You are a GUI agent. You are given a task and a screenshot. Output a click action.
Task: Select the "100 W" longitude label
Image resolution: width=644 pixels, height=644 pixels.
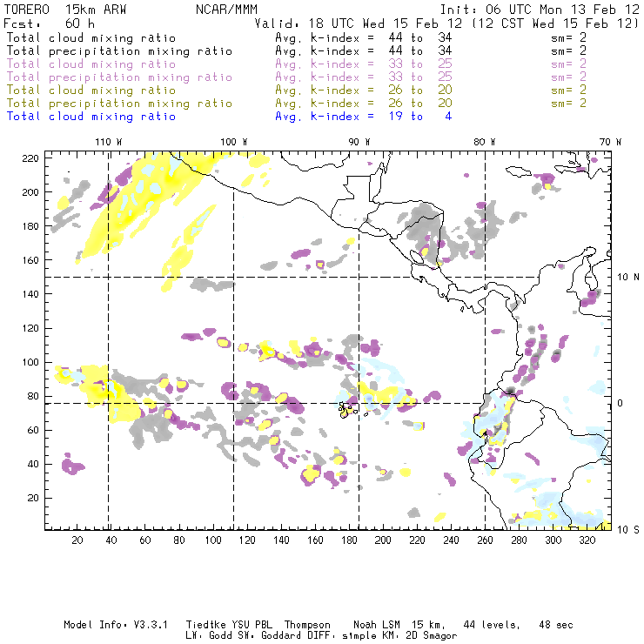click(x=234, y=142)
